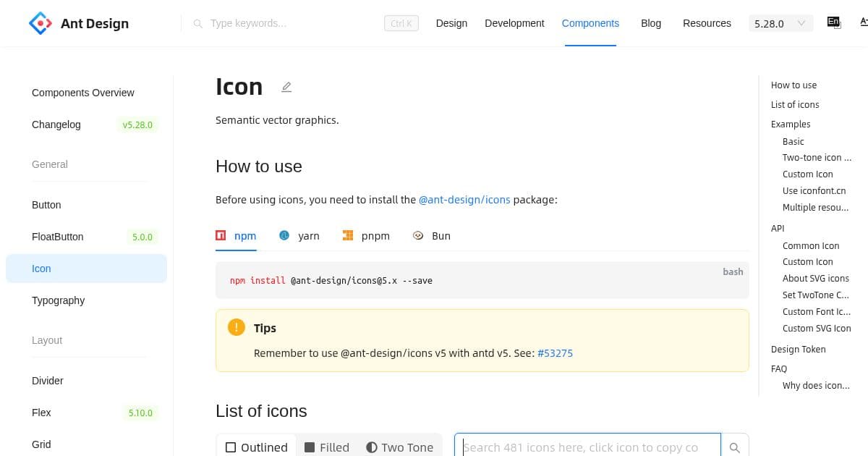Jump to How to use anchor

(x=793, y=85)
